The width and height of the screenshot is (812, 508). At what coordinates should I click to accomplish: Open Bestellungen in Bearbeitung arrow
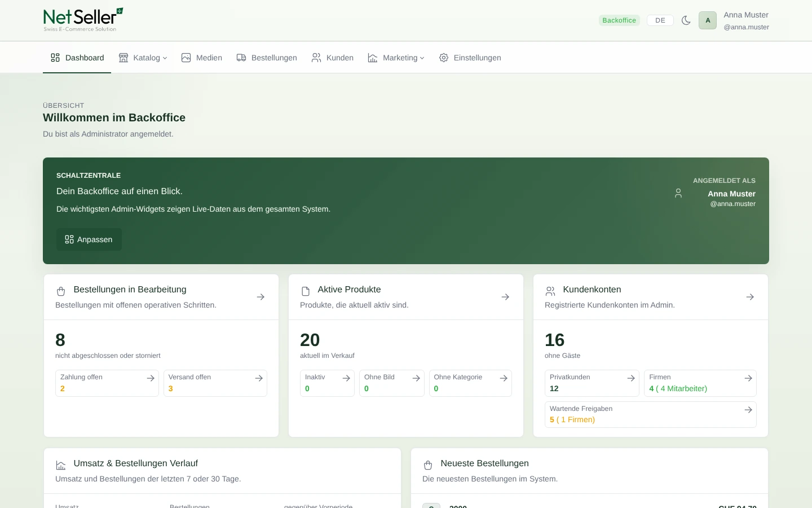261,297
